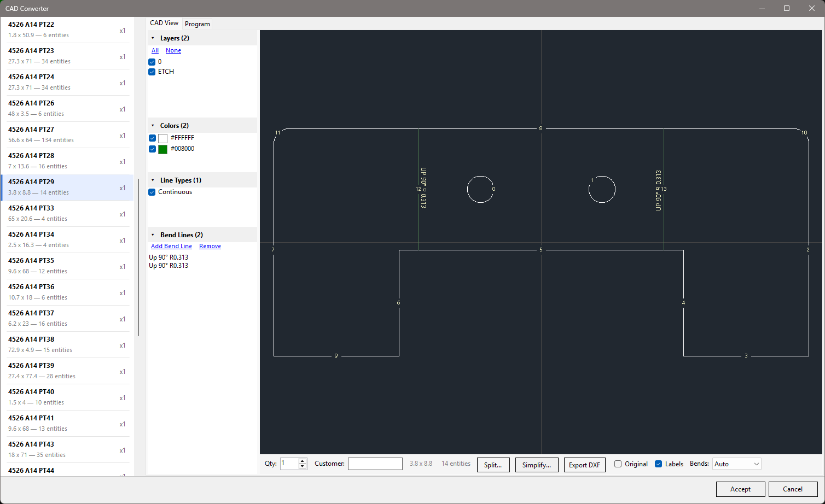Click the All layers link
Viewport: 825px width, 504px height.
pyautogui.click(x=155, y=50)
